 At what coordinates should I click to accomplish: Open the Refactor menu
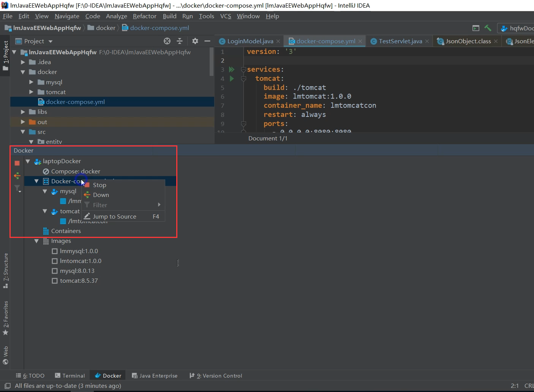[144, 16]
